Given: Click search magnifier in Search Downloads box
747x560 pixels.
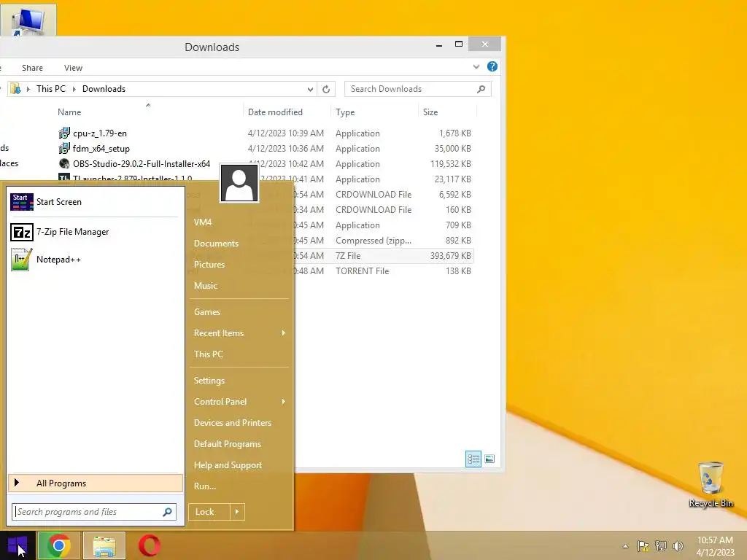Looking at the screenshot, I should pyautogui.click(x=481, y=89).
